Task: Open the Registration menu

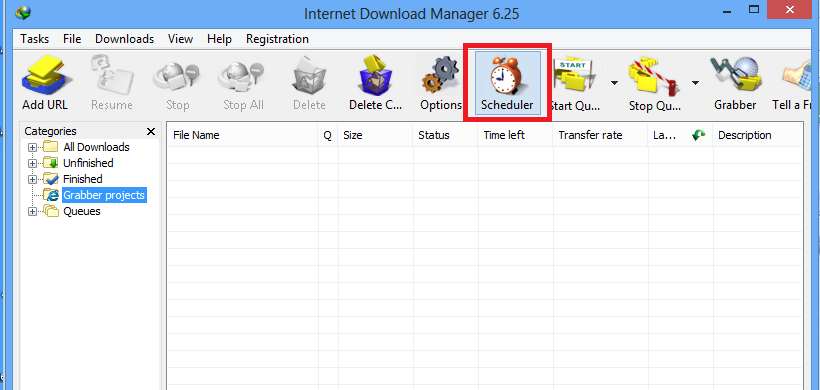Action: 277,39
